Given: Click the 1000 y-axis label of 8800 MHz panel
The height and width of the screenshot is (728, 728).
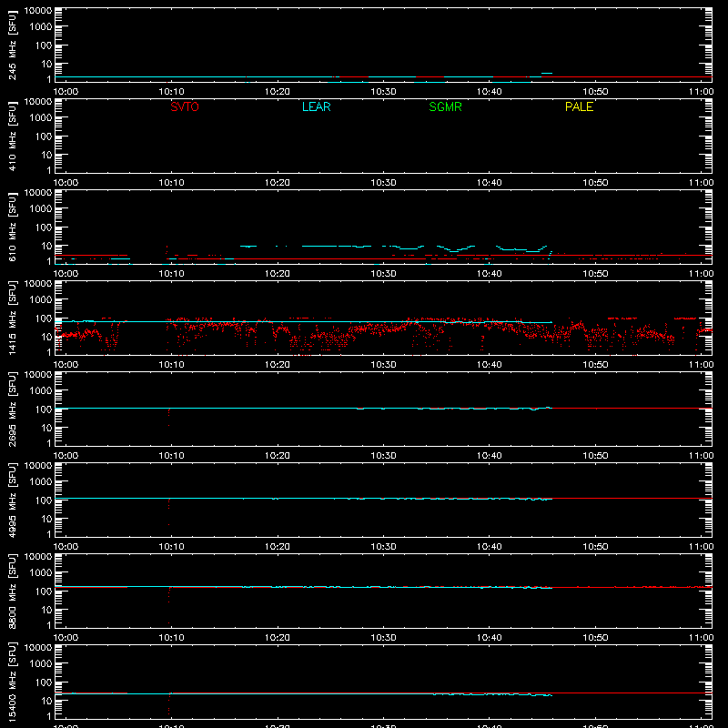Looking at the screenshot, I should (41, 573).
